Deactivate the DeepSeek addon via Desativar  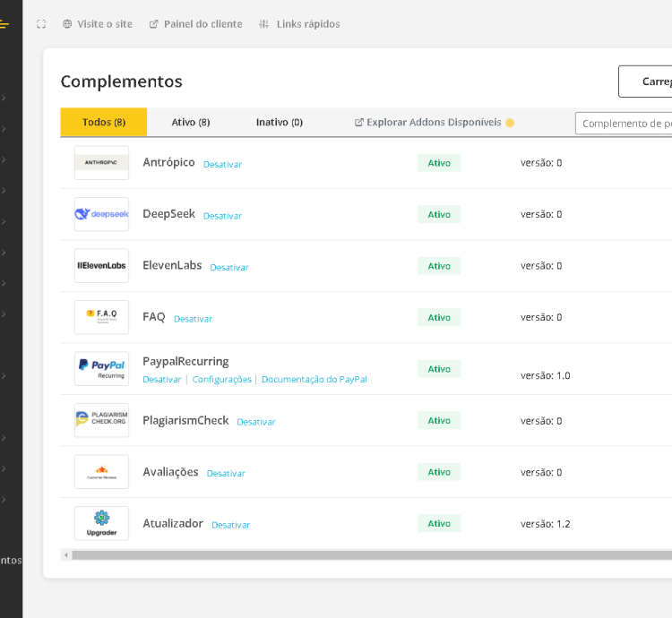222,216
